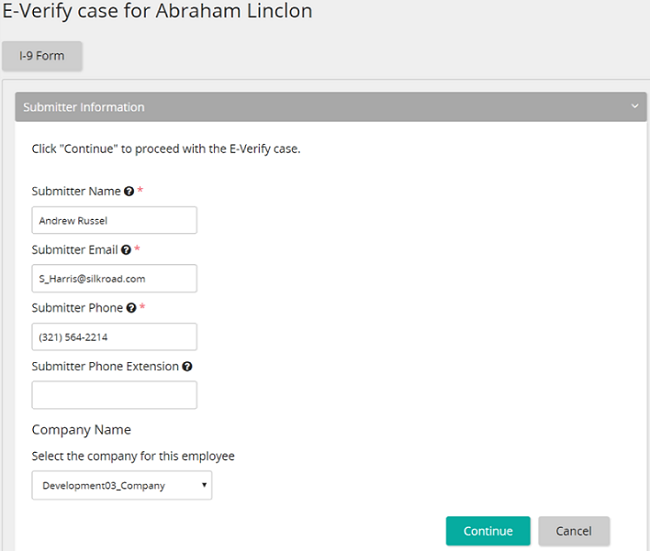Click the E-Verify case page title
The height and width of the screenshot is (551, 650).
157,11
